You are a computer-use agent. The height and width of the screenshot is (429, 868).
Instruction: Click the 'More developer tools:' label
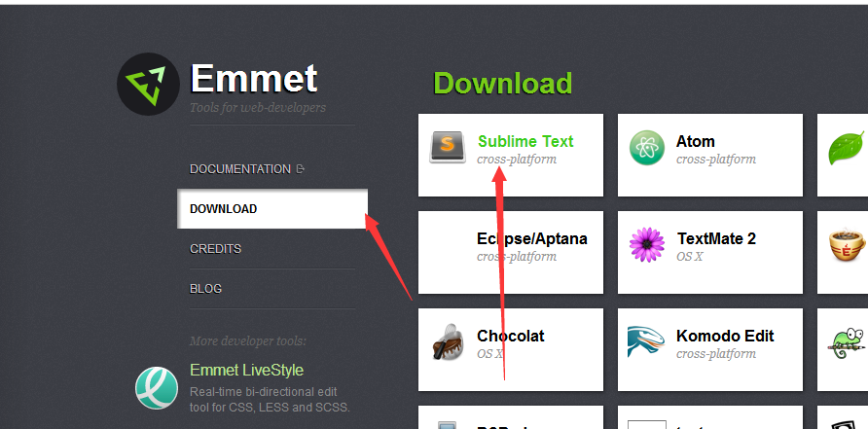coord(247,341)
